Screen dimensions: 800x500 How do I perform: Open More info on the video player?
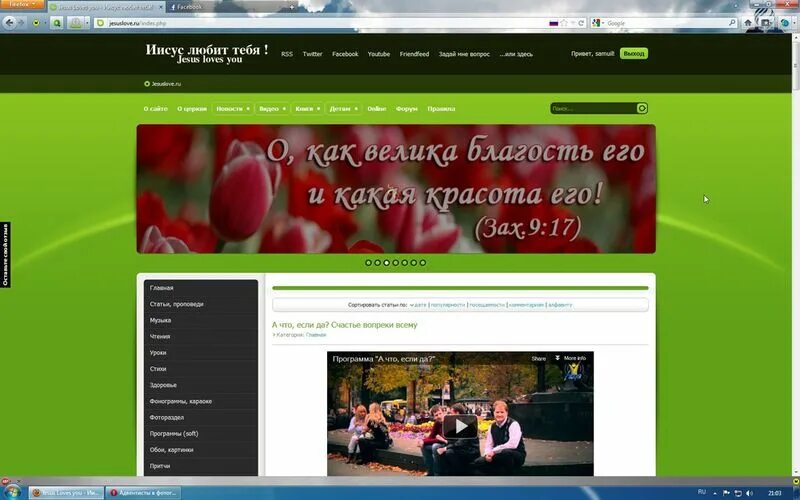570,358
